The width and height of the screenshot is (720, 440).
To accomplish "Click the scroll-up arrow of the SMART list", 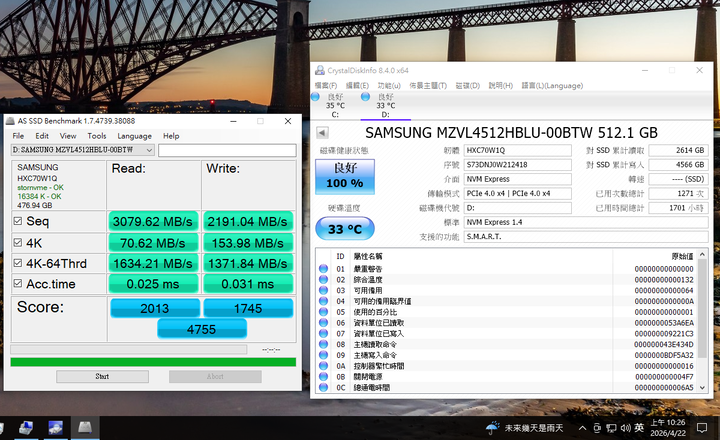I will click(702, 254).
